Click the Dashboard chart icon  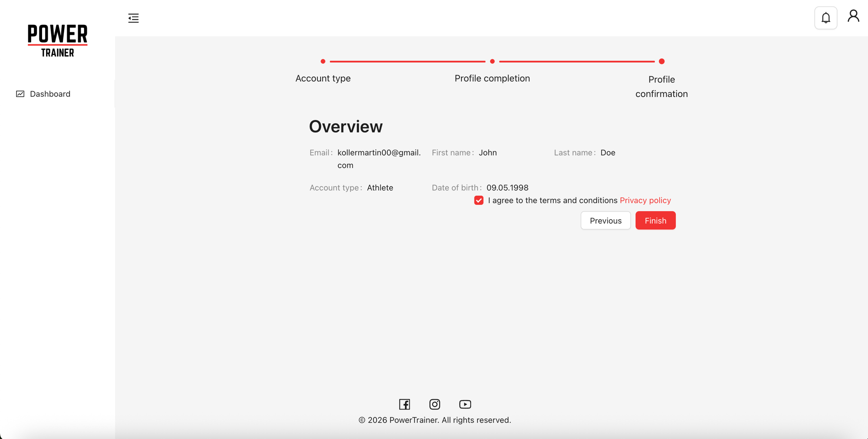pos(20,94)
